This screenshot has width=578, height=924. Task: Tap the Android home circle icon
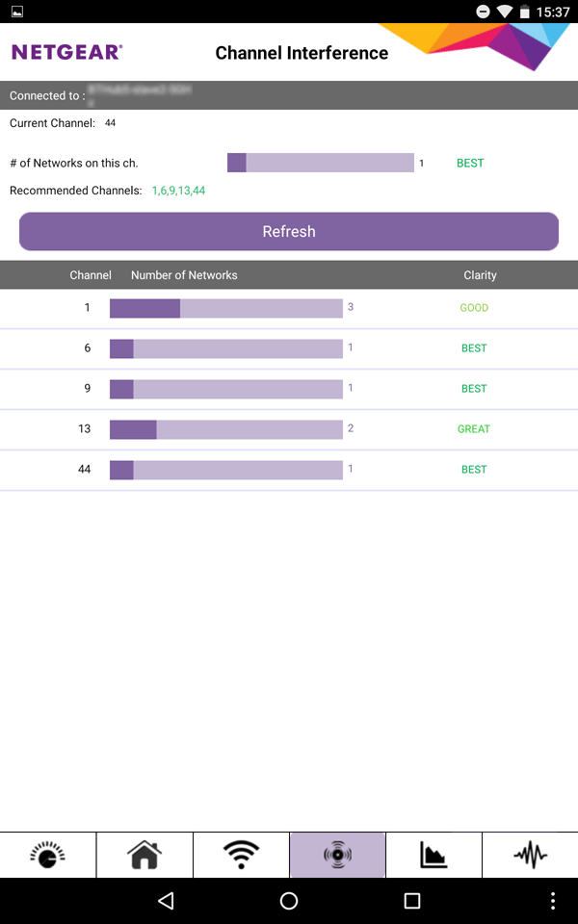[x=289, y=901]
